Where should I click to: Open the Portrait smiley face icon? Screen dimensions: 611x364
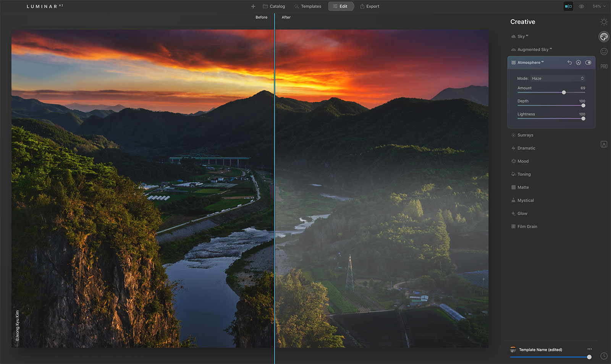604,52
